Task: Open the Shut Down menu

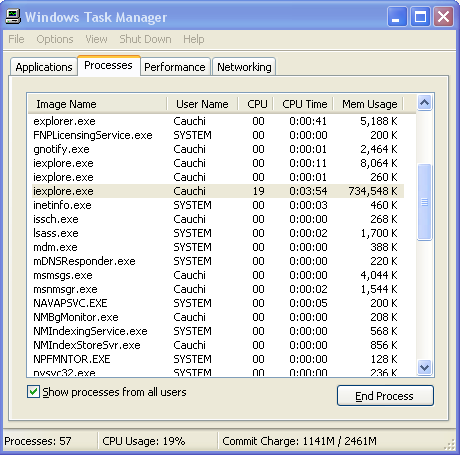Action: pos(145,39)
